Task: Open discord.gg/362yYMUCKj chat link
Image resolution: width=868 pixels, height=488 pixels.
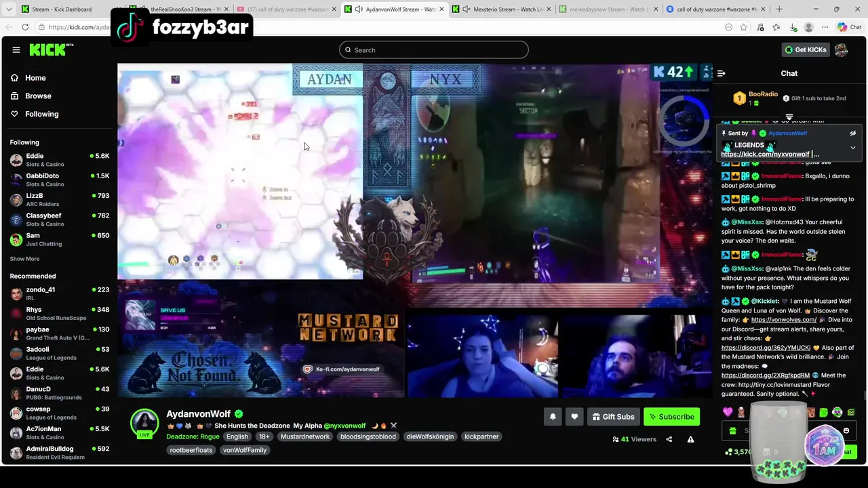Action: click(766, 348)
